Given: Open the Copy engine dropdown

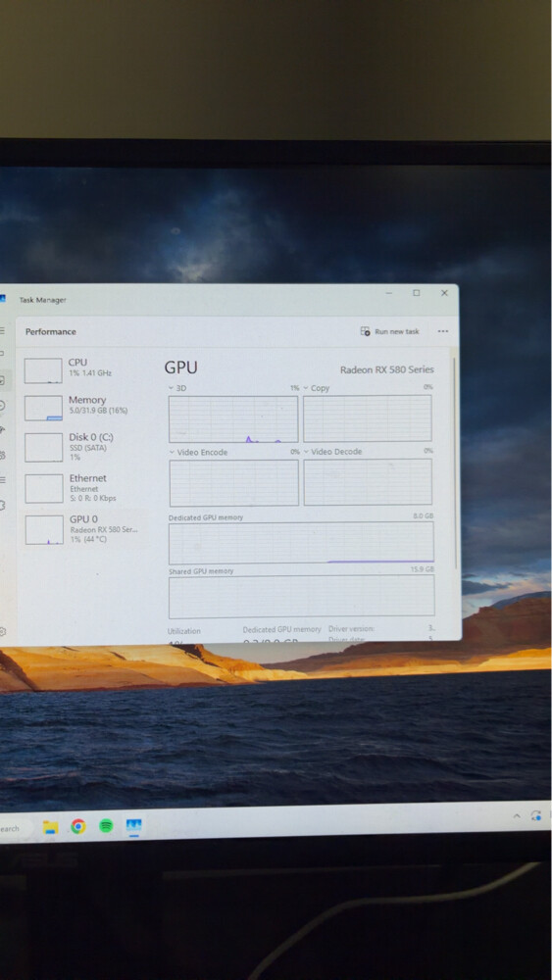Looking at the screenshot, I should [317, 388].
